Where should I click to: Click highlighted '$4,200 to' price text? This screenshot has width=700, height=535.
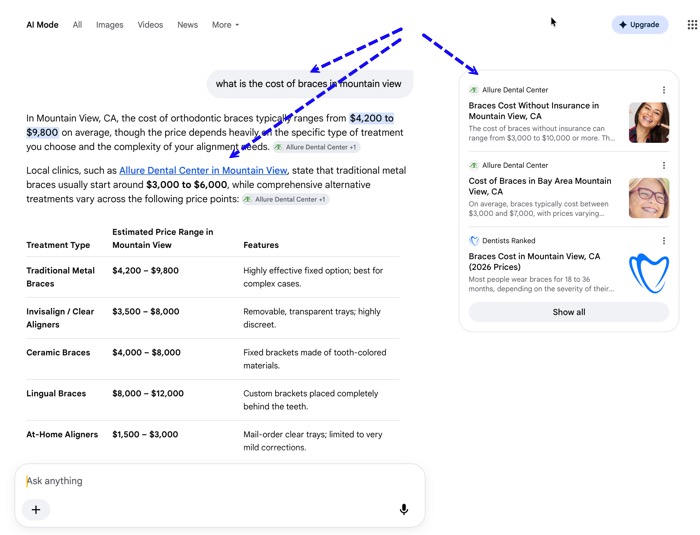pos(371,118)
